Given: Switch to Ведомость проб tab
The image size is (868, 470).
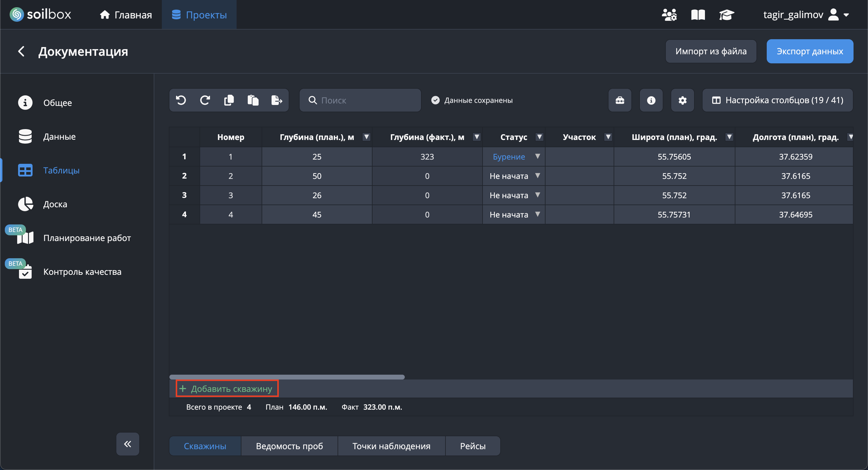Looking at the screenshot, I should [289, 446].
